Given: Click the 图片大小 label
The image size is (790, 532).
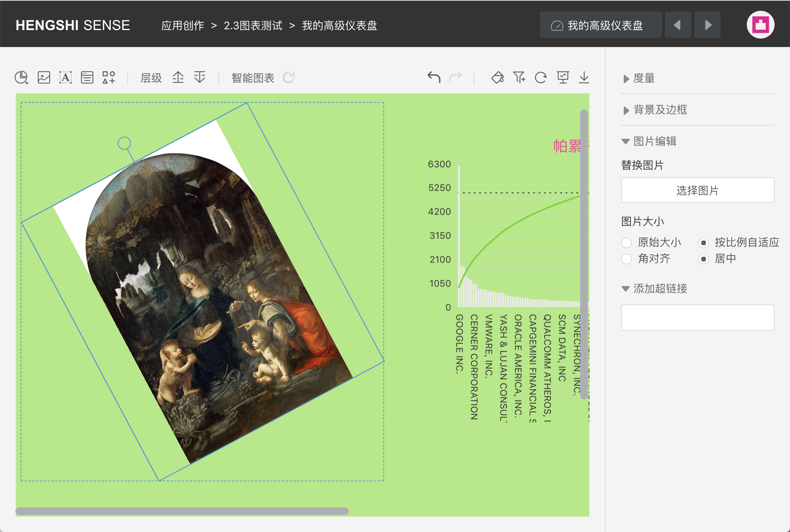Looking at the screenshot, I should click(642, 222).
